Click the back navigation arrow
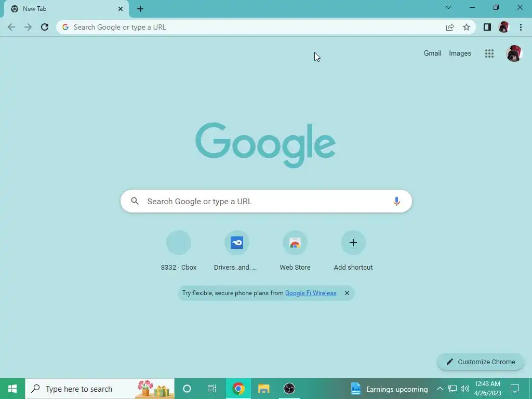 11,27
